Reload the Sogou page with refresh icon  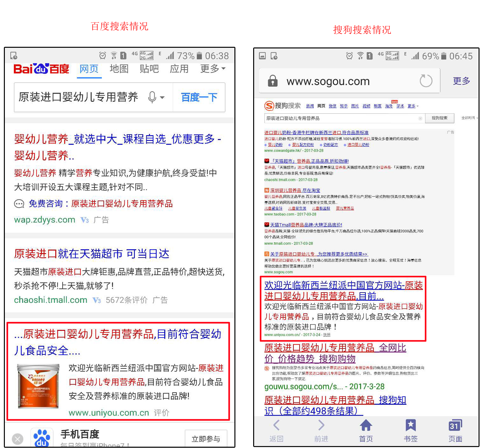(x=426, y=81)
